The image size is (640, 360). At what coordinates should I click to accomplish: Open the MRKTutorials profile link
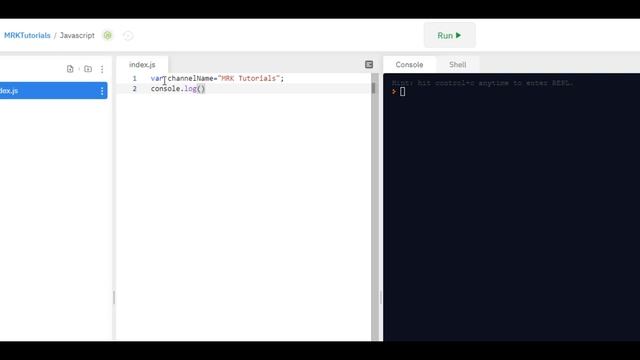[27, 36]
